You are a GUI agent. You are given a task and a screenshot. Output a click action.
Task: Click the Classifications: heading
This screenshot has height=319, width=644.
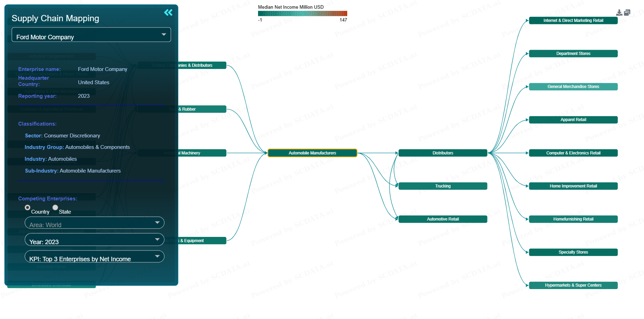37,124
